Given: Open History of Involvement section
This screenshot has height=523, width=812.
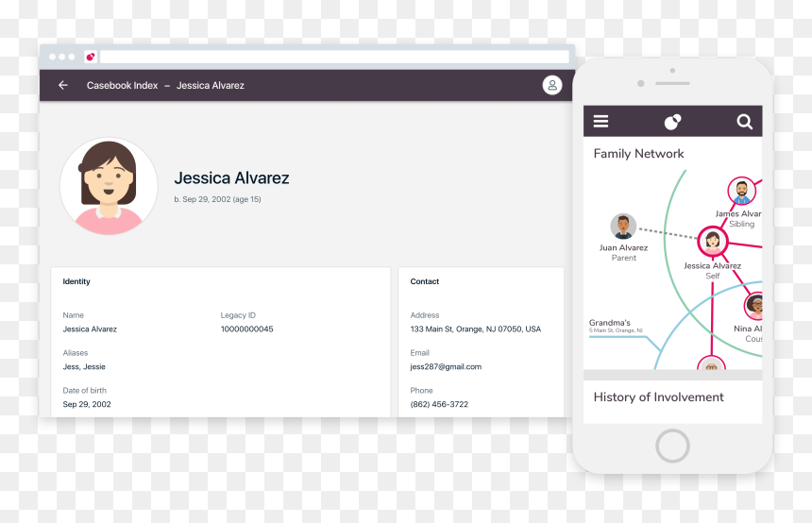Looking at the screenshot, I should coord(659,397).
